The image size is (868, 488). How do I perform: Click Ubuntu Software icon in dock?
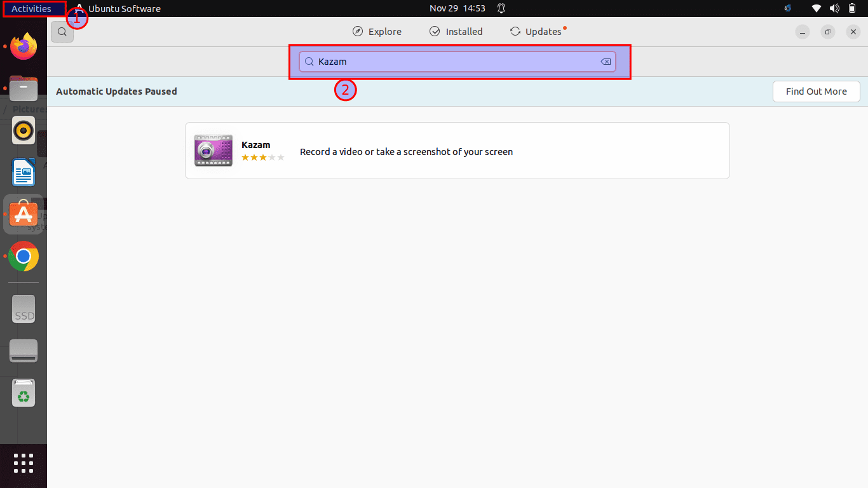(x=24, y=214)
